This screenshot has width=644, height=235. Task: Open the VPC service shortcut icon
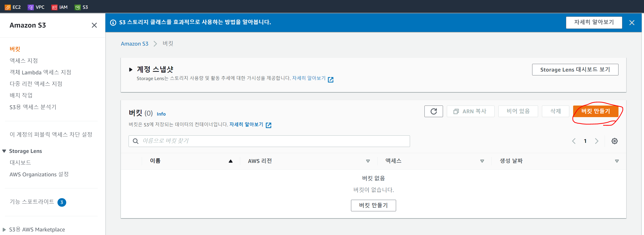(x=30, y=7)
